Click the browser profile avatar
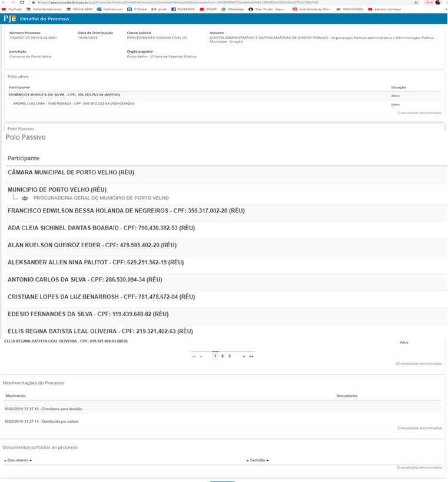 (437, 2)
